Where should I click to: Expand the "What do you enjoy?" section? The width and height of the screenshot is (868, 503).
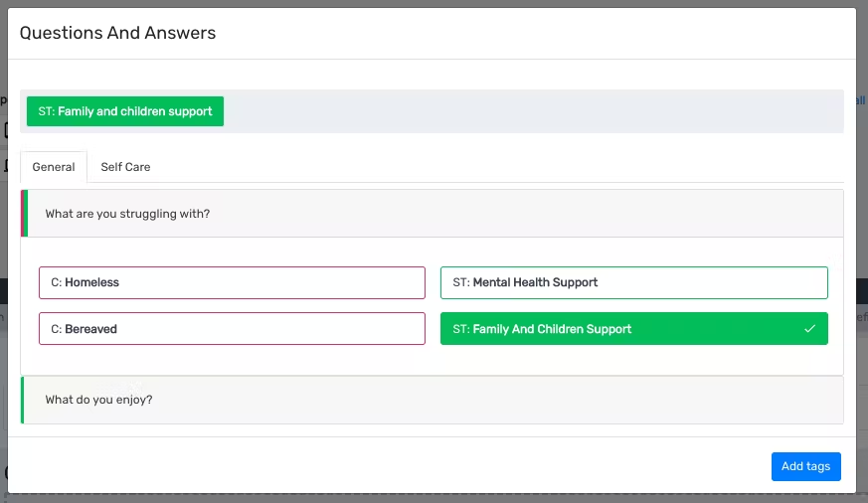pyautogui.click(x=434, y=400)
